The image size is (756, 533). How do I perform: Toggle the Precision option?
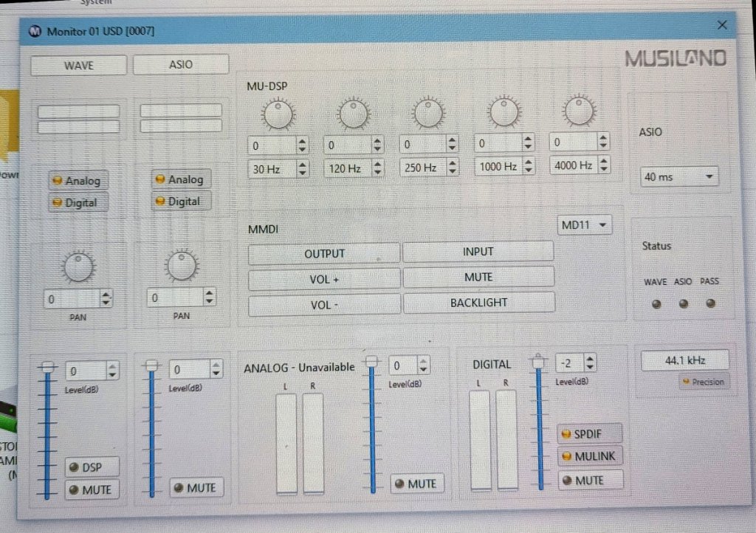704,382
